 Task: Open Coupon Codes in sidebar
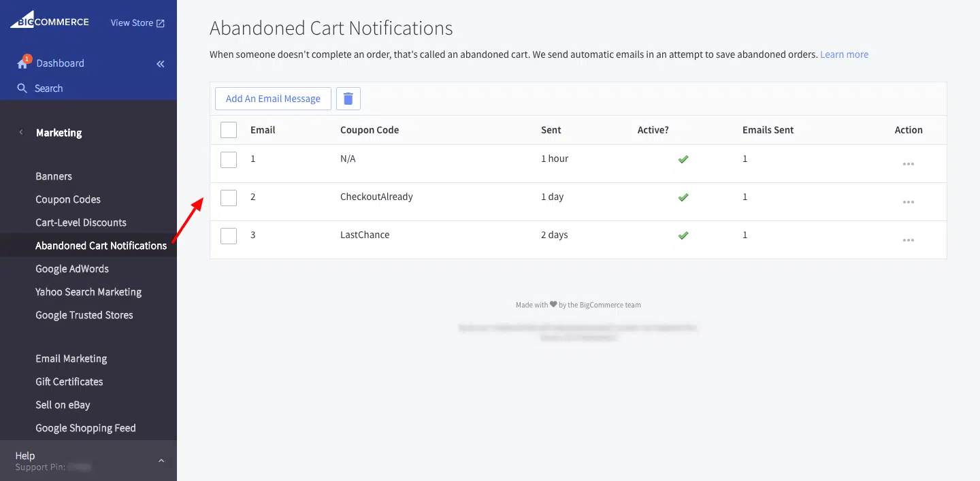coord(68,199)
